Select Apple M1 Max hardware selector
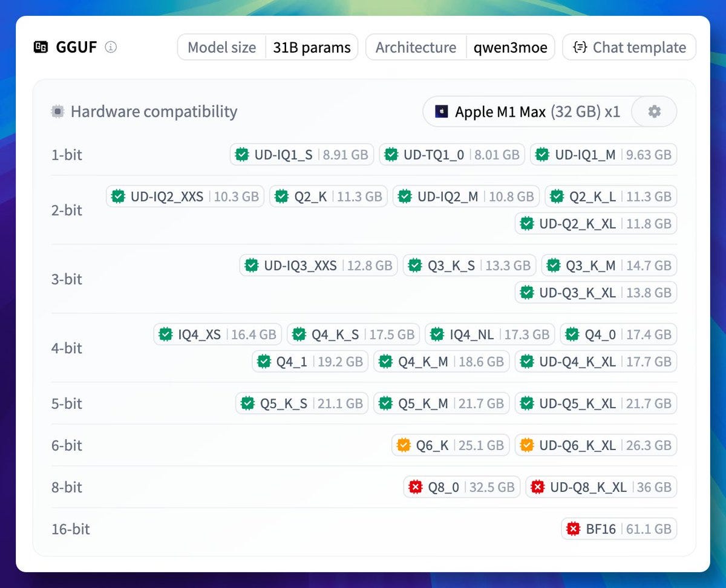 point(527,112)
